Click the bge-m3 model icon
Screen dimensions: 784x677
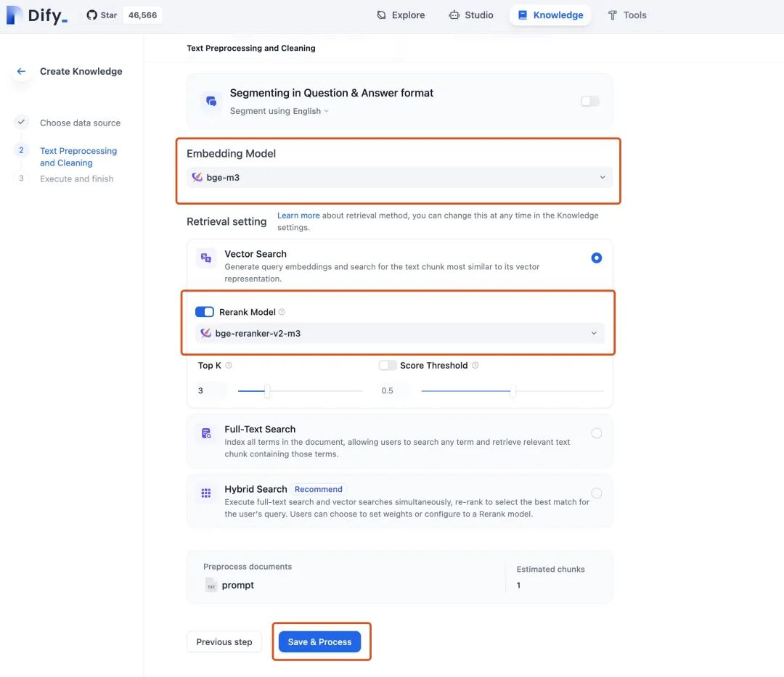[x=197, y=177]
